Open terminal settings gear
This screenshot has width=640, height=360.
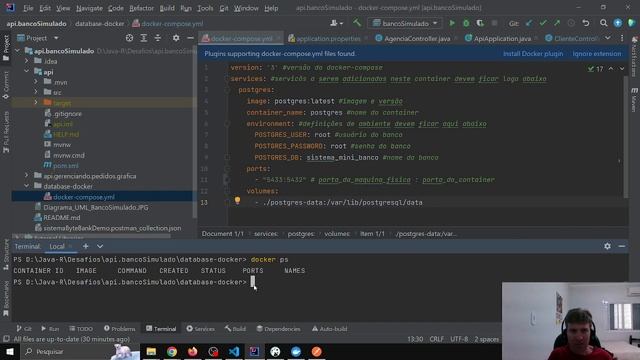click(x=607, y=246)
